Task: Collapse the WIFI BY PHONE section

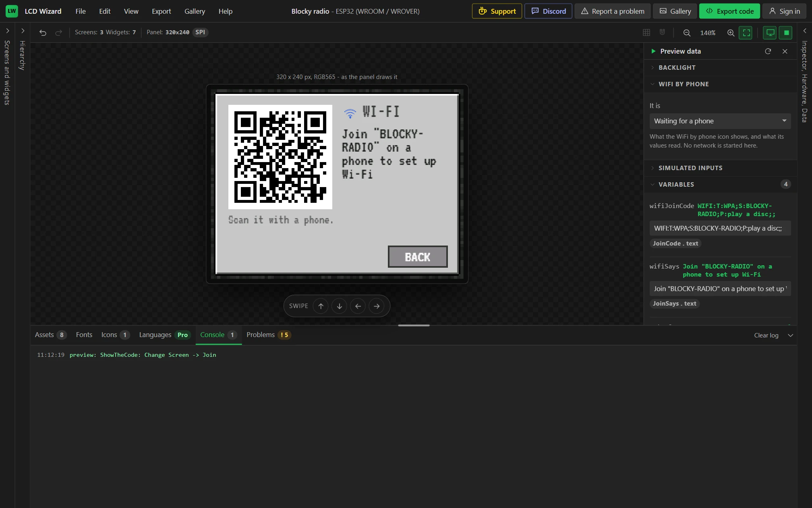Action: point(720,84)
